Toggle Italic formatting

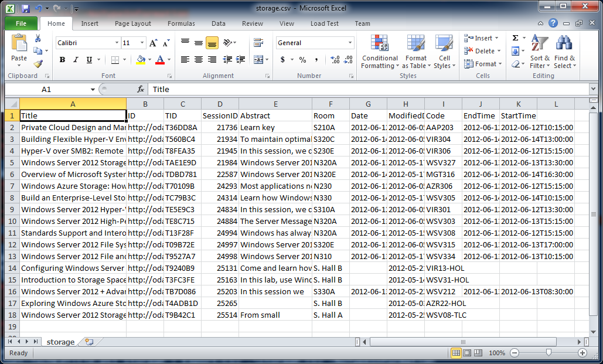[76, 60]
